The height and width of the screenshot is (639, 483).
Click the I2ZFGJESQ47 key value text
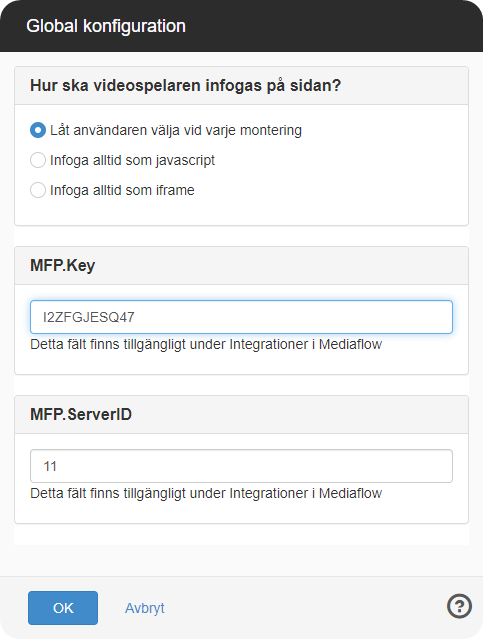[x=88, y=317]
